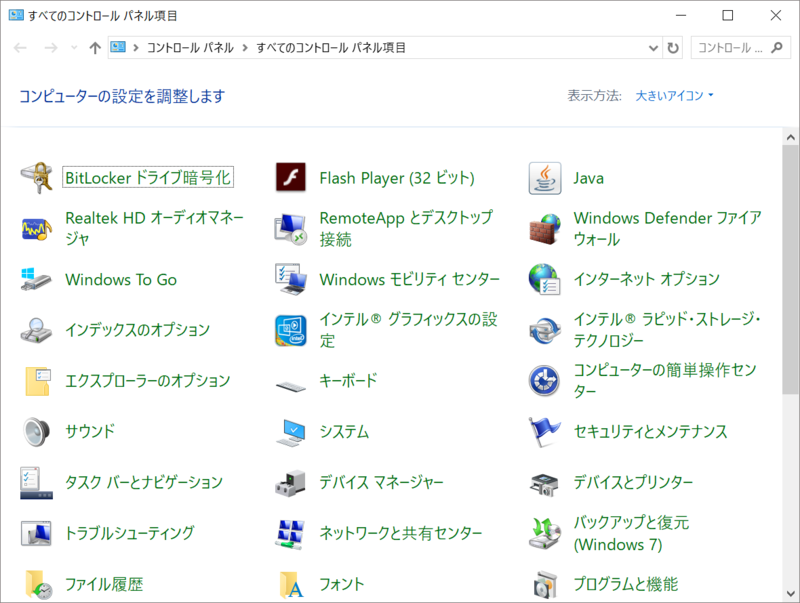
Task: Click the scrollbar down arrow
Action: click(x=791, y=594)
